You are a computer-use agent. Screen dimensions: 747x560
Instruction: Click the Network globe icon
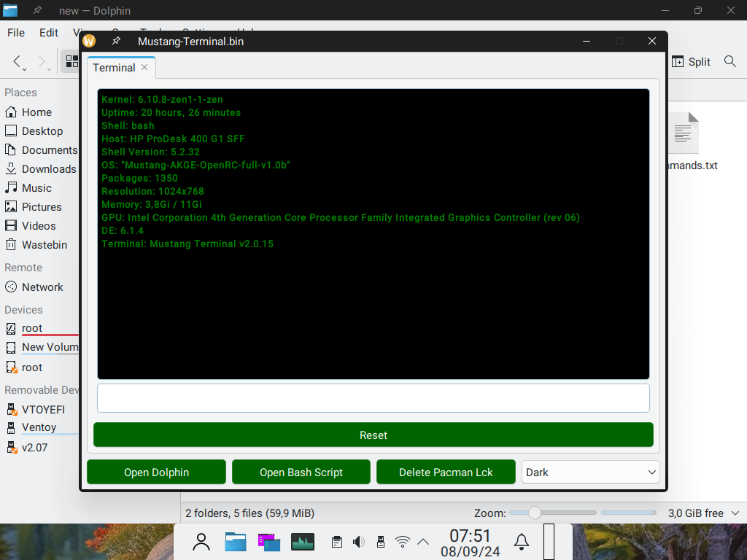pyautogui.click(x=10, y=287)
